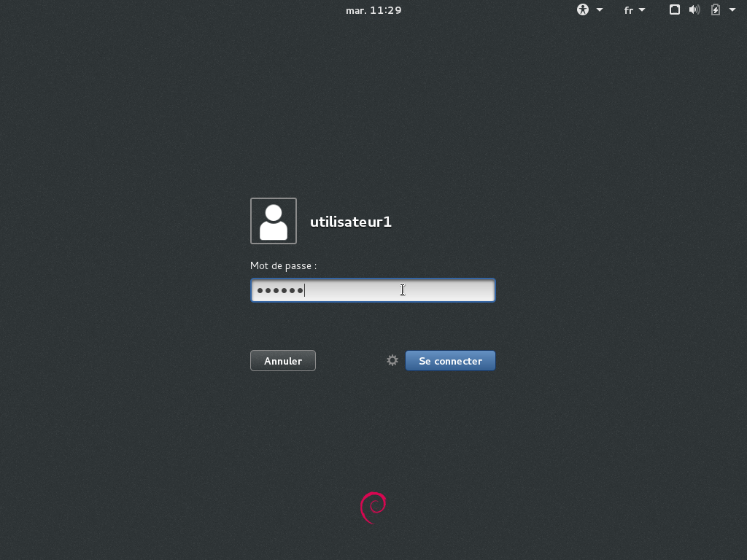Screen dimensions: 747x560
Task: Click the Debian swirl logo
Action: [373, 507]
